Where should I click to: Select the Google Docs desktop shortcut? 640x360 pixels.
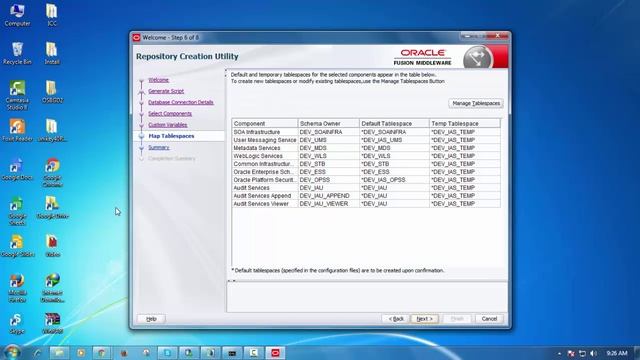[17, 169]
